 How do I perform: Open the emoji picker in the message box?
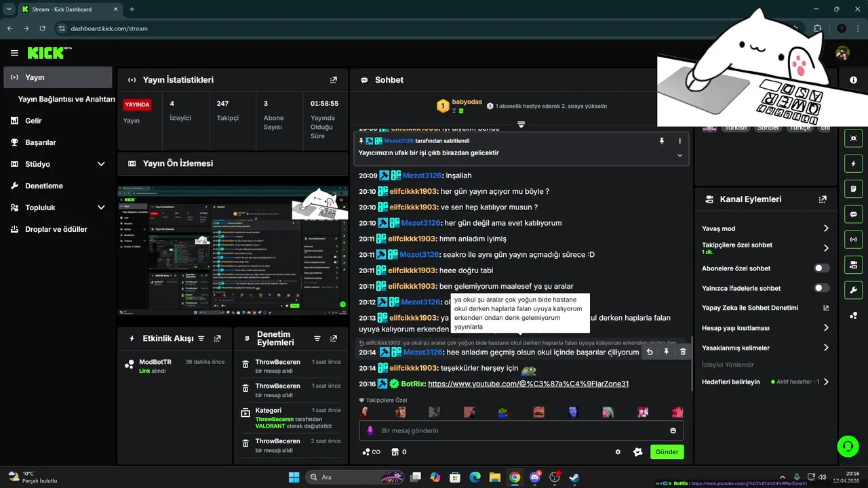673,430
